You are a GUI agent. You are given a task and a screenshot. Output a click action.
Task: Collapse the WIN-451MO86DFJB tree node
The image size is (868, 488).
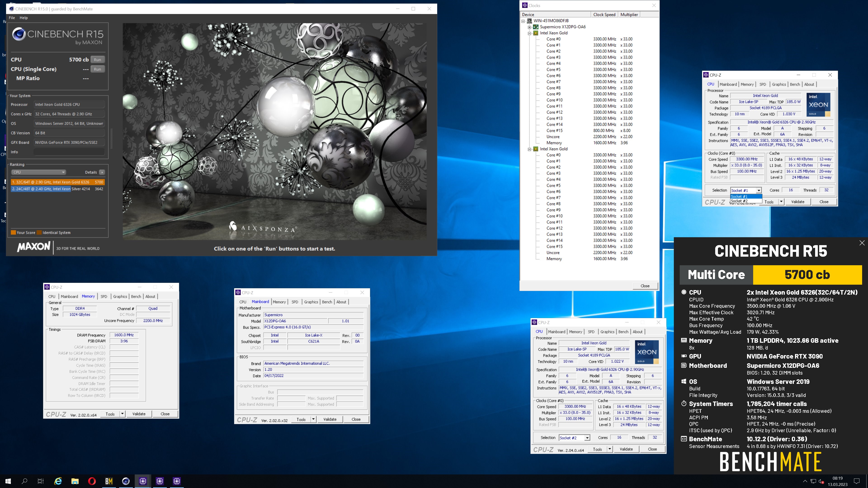pyautogui.click(x=523, y=21)
